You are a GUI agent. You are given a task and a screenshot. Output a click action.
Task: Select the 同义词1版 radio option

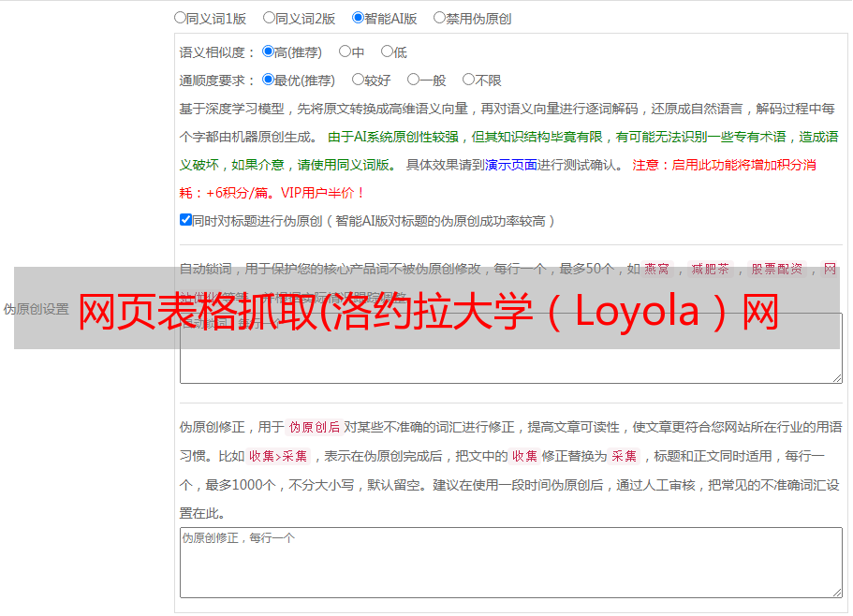[x=180, y=18]
